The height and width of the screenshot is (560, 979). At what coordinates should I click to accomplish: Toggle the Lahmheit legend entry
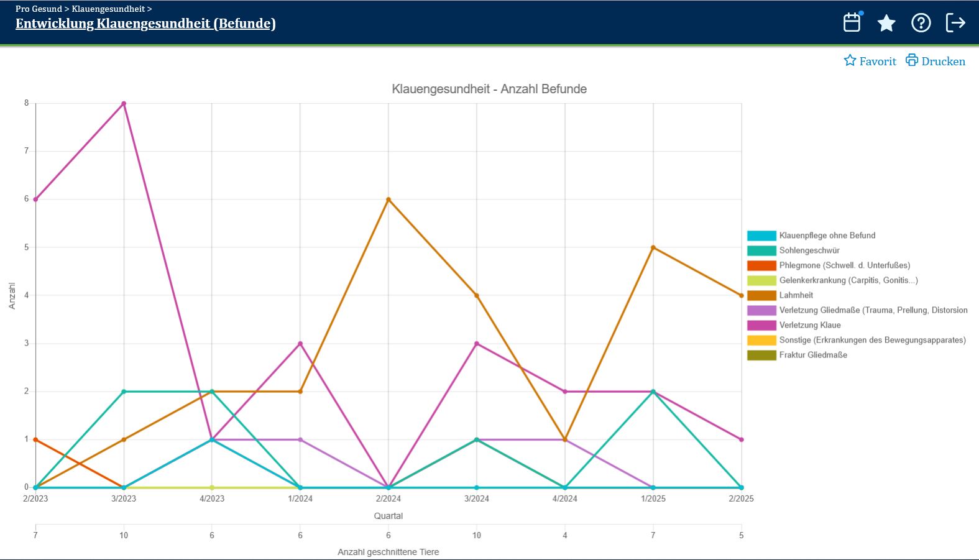pos(796,295)
